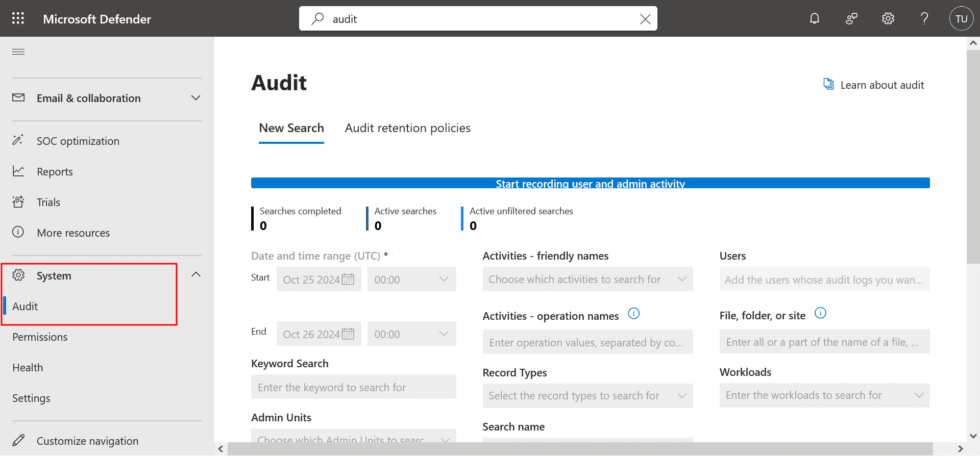Screen dimensions: 980x456
Task: Switch to the New Search tab
Action: tap(291, 128)
